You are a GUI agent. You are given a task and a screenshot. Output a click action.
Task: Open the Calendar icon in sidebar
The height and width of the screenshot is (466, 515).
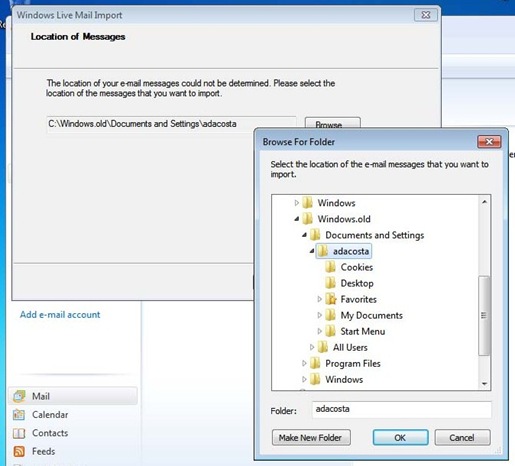tap(19, 415)
